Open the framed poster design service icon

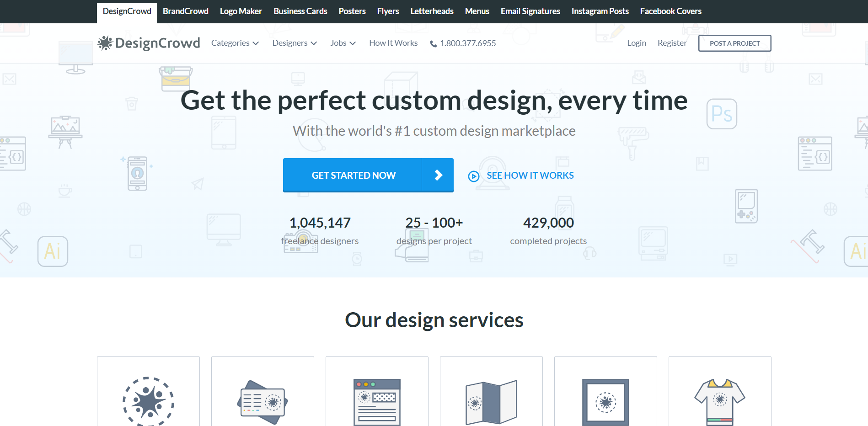[605, 402]
